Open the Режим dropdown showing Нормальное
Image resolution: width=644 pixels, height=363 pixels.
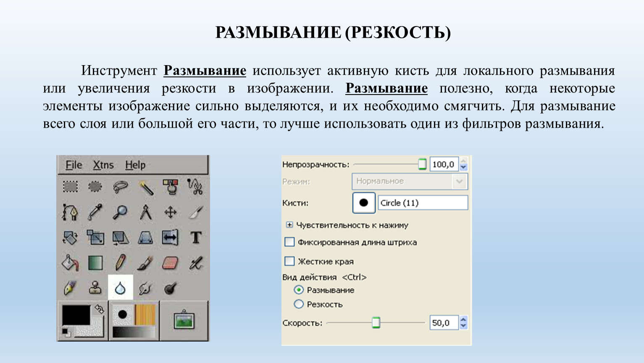pos(409,181)
